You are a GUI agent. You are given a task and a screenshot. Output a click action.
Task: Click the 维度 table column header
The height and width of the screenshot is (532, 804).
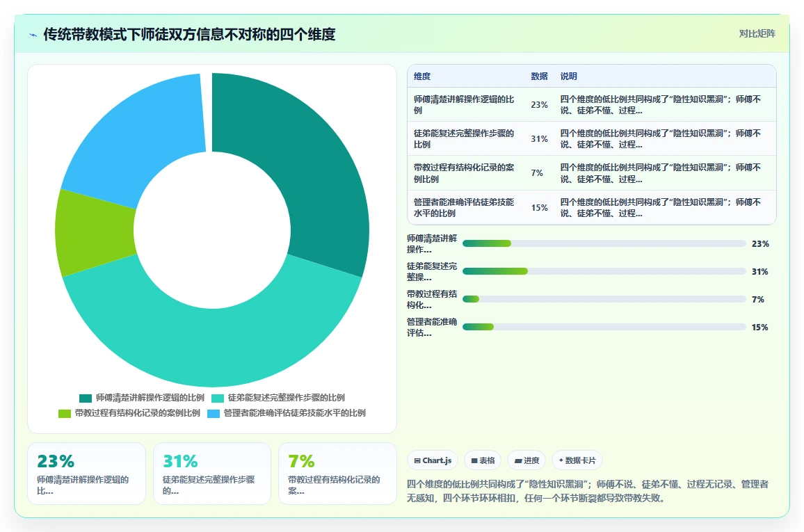pos(422,76)
